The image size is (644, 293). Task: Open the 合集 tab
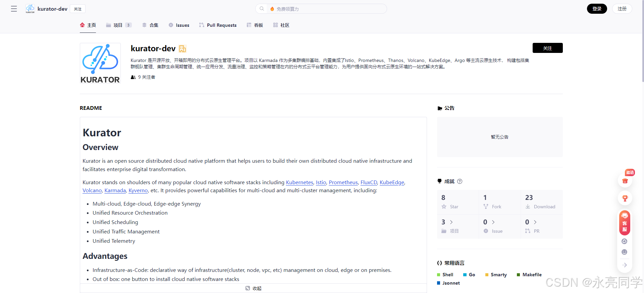point(150,25)
